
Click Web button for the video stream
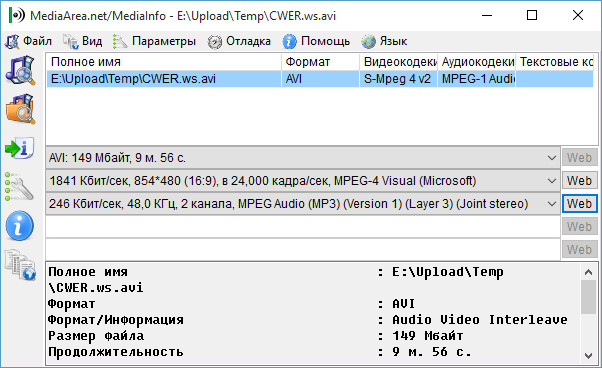coord(579,181)
